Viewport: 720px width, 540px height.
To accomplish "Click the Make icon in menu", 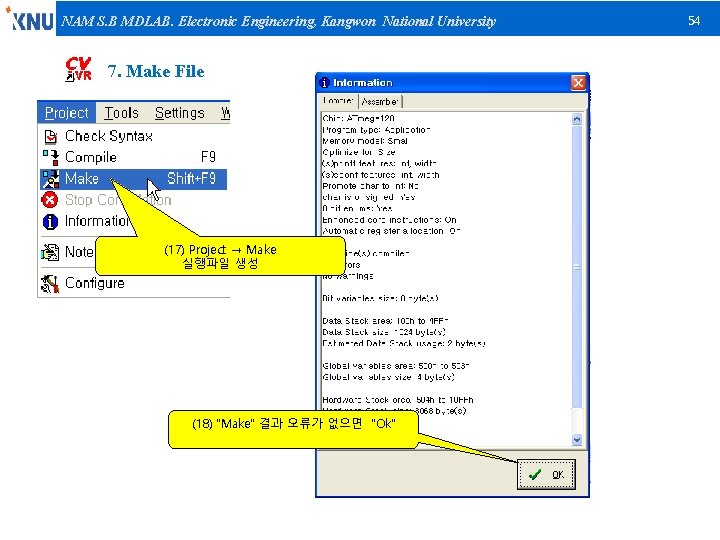I will click(51, 179).
